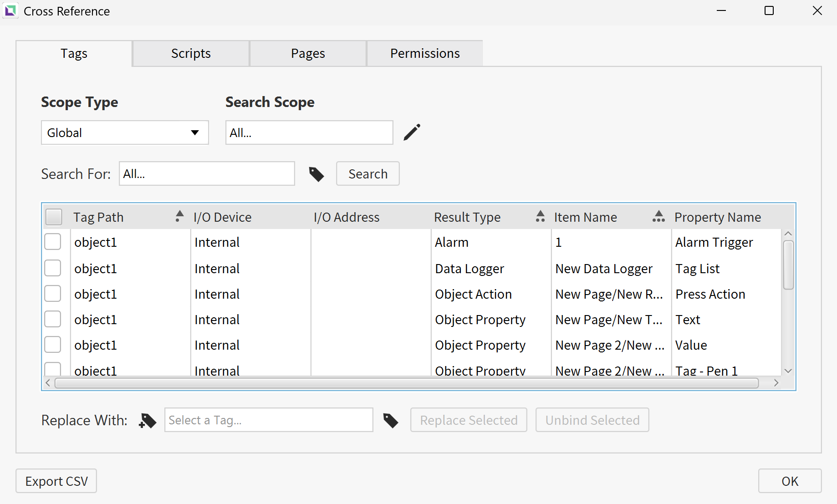The width and height of the screenshot is (837, 504).
Task: Click the pencil icon to edit Search Scope
Action: point(412,132)
